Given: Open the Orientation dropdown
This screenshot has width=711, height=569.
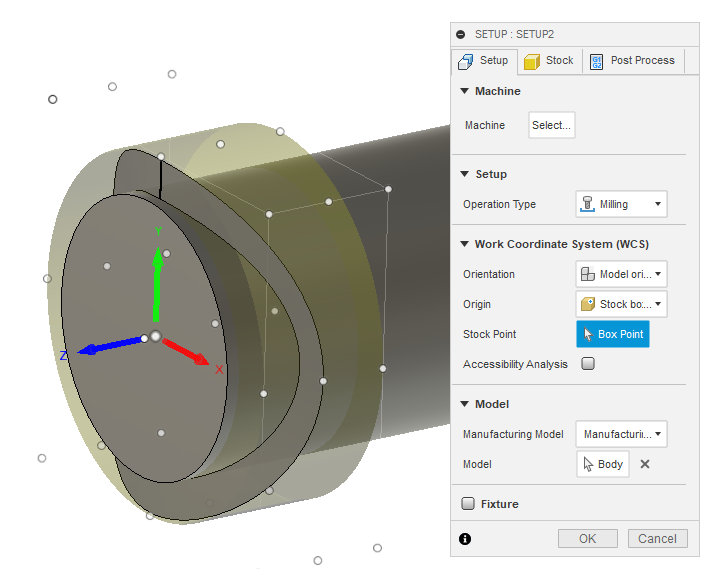Looking at the screenshot, I should click(621, 274).
